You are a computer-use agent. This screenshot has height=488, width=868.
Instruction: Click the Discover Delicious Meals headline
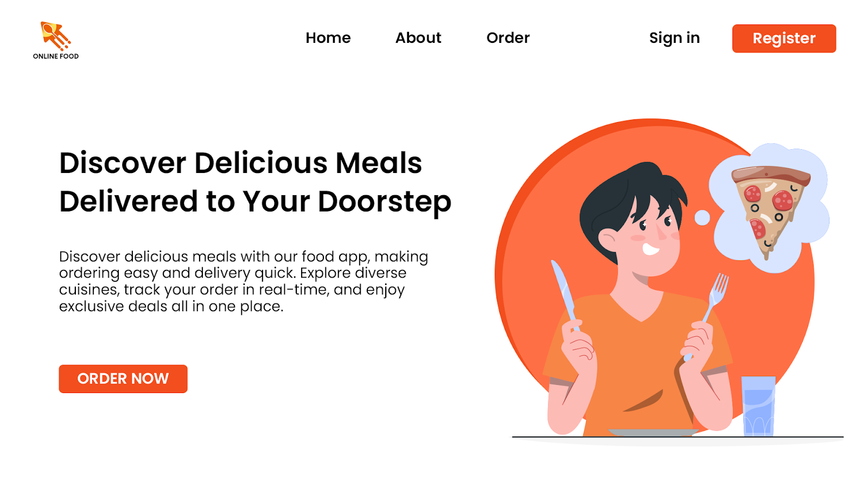[240, 163]
